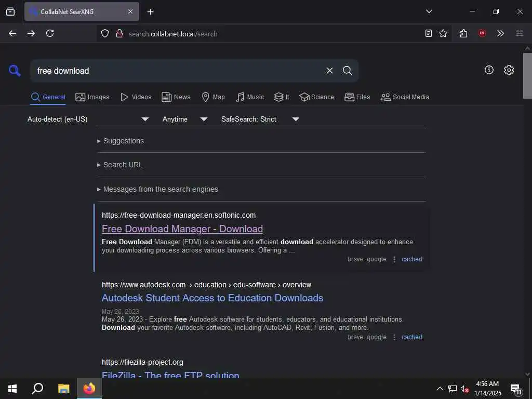Open SafeSearch: Strict dropdown
Image resolution: width=532 pixels, height=399 pixels.
pyautogui.click(x=260, y=119)
